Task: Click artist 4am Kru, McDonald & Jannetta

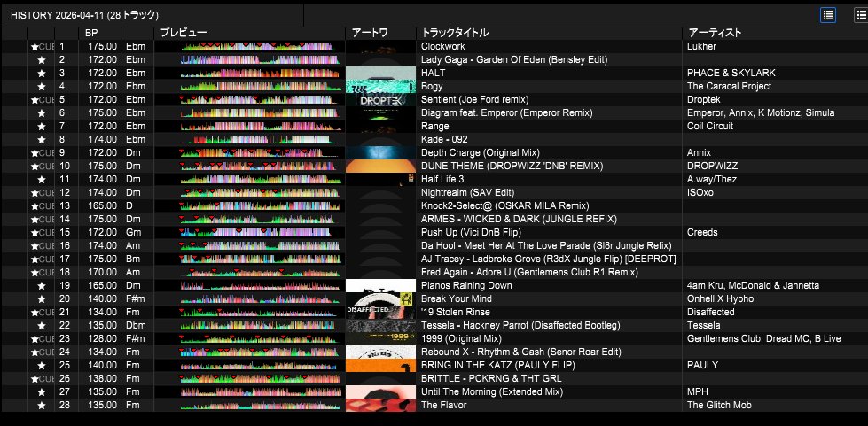Action: (753, 285)
